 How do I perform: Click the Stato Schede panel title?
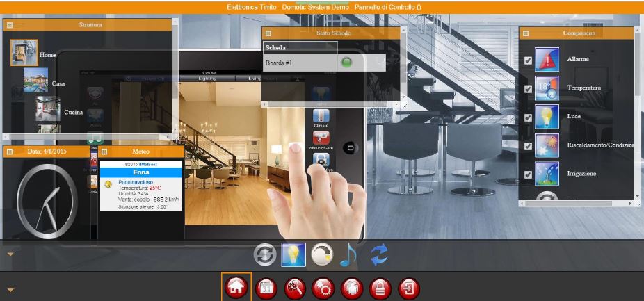coord(334,33)
